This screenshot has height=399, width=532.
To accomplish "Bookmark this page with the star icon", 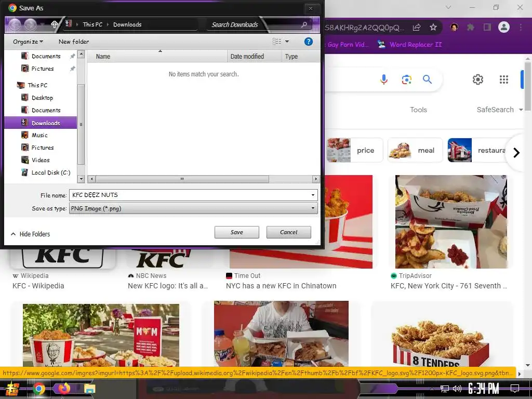I will 433,27.
